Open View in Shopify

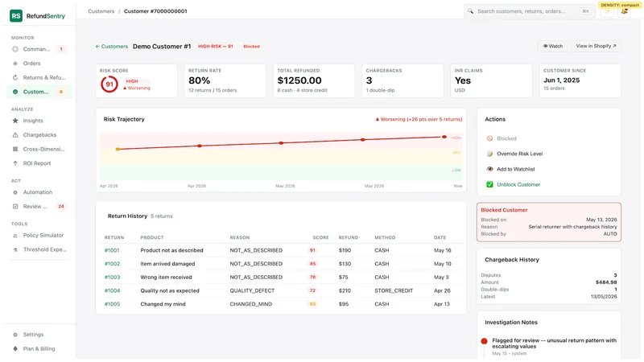tap(596, 47)
